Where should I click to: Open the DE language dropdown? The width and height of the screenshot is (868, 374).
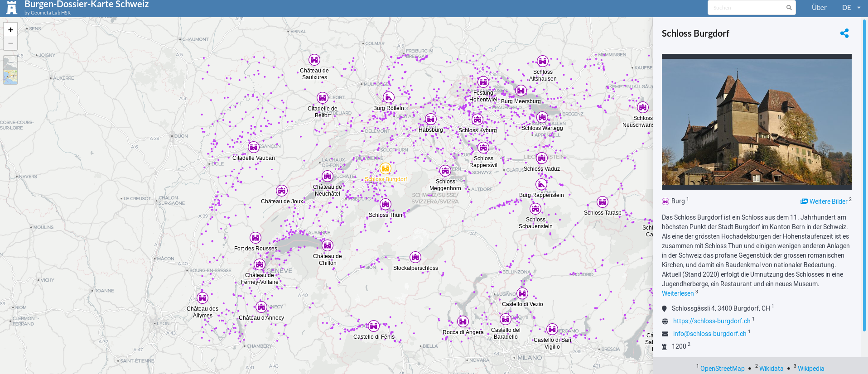[x=851, y=8]
